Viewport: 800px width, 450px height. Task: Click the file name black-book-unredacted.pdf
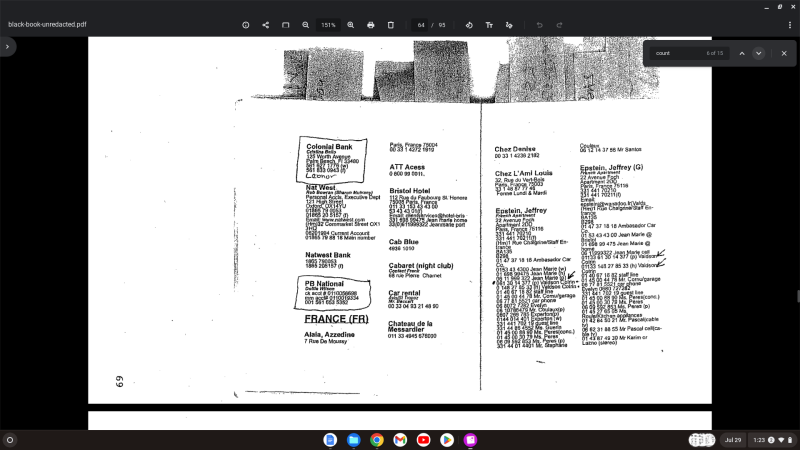(x=47, y=24)
